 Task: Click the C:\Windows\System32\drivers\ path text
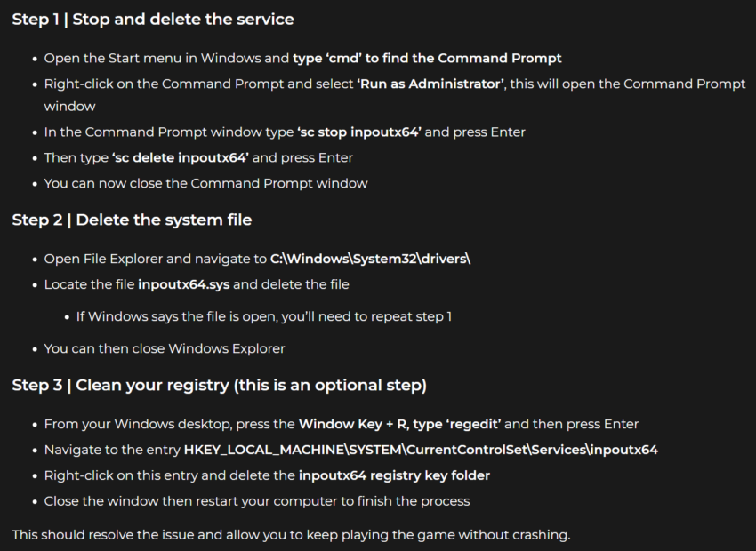click(x=370, y=259)
